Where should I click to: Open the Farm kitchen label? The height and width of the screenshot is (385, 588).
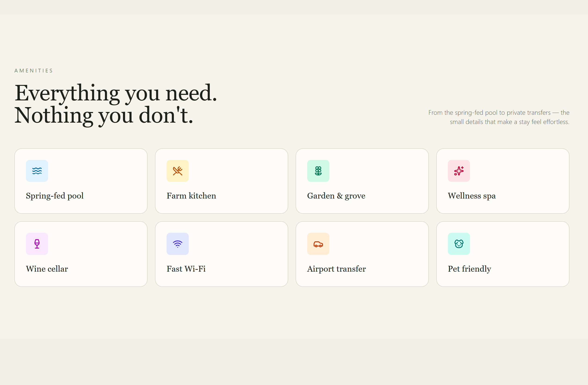(191, 196)
